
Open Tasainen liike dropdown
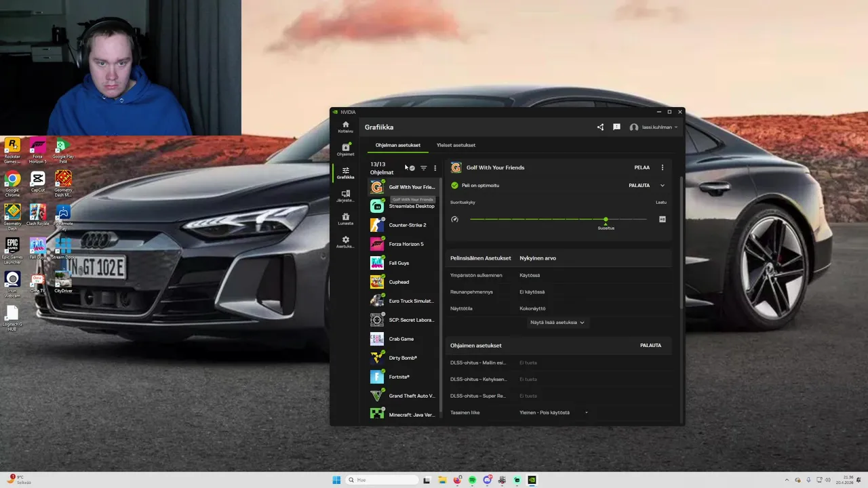click(x=554, y=413)
